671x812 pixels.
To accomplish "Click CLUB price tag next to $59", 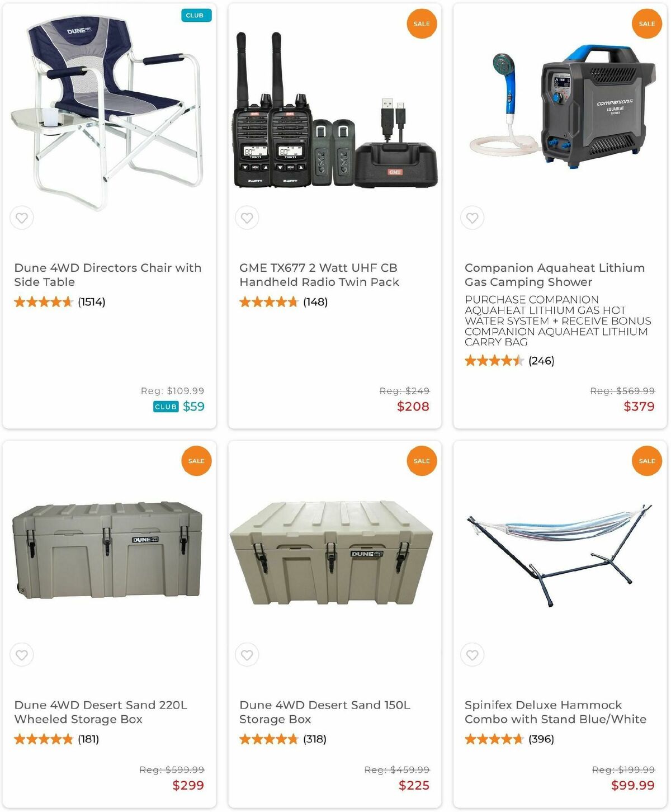I will point(166,407).
